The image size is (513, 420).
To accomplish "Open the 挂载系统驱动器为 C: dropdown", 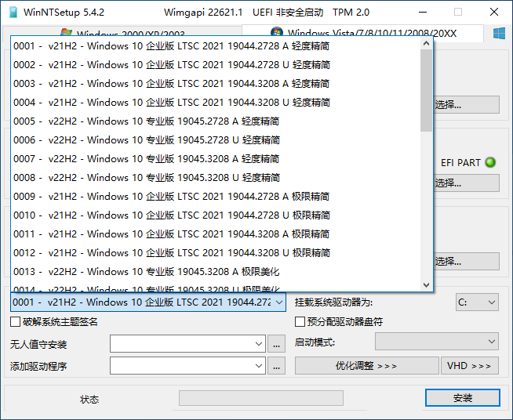I will (477, 302).
